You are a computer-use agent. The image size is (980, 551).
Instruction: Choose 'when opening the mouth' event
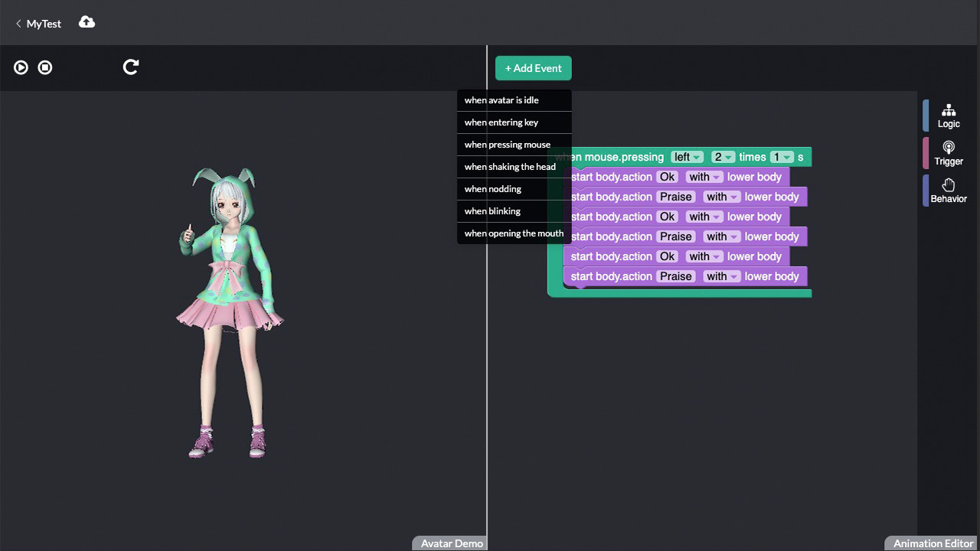513,233
